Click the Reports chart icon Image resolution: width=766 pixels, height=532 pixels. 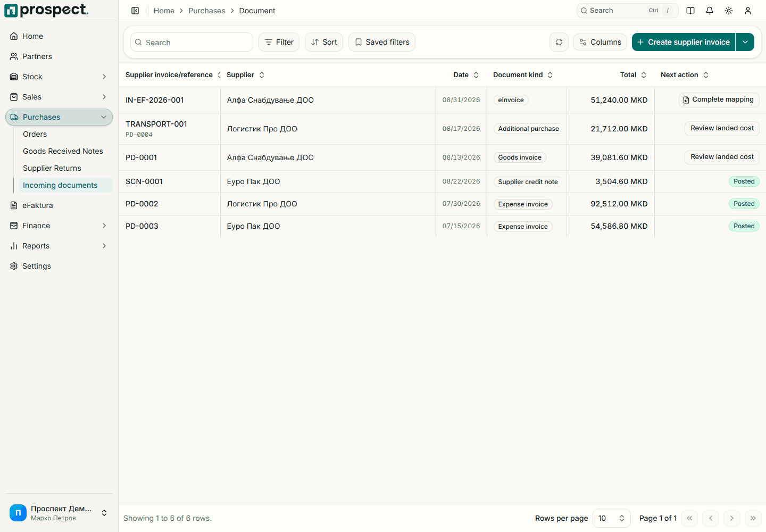point(14,246)
